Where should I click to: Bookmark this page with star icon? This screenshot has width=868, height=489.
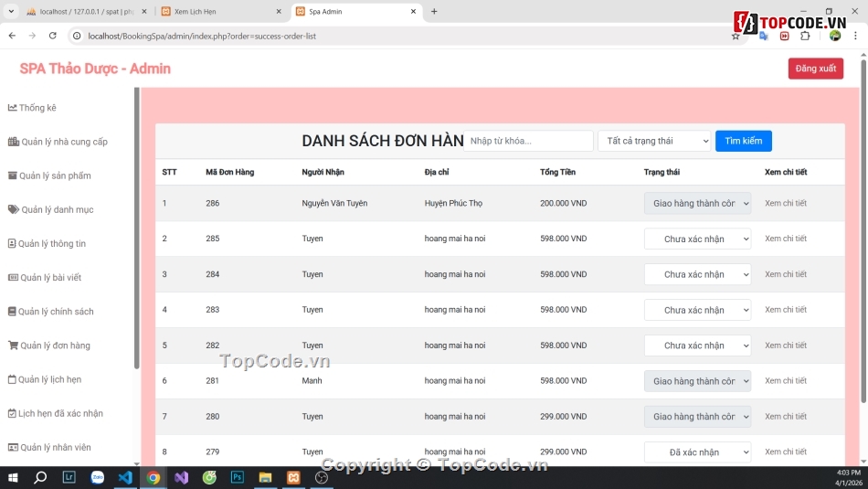[736, 37]
